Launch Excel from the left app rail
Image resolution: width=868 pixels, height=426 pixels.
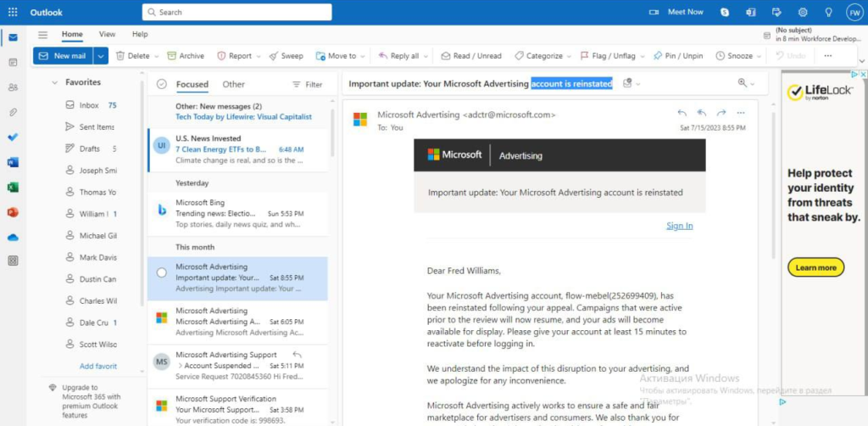tap(13, 188)
